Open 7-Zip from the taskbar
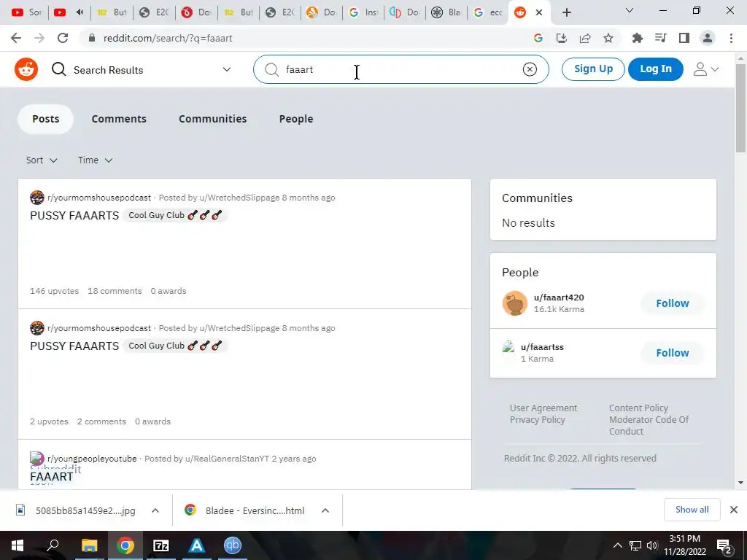Viewport: 747px width, 560px height. tap(161, 545)
